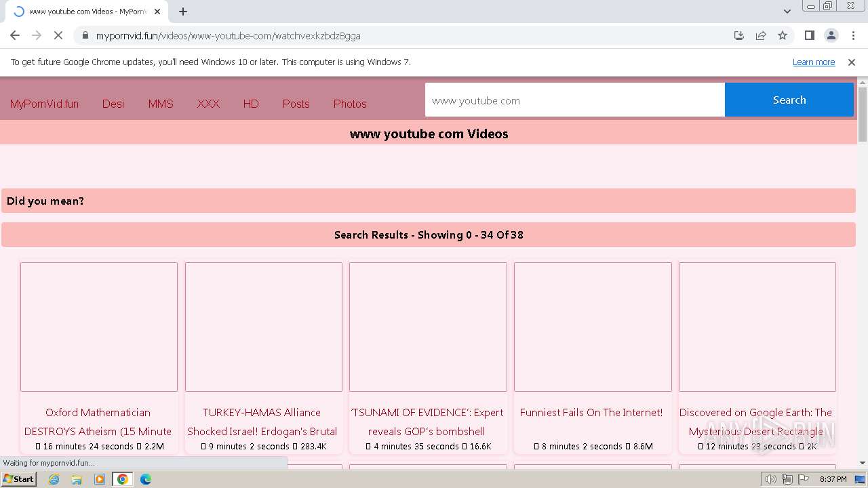The height and width of the screenshot is (488, 868).
Task: Open Learn more link about updates
Action: point(814,62)
